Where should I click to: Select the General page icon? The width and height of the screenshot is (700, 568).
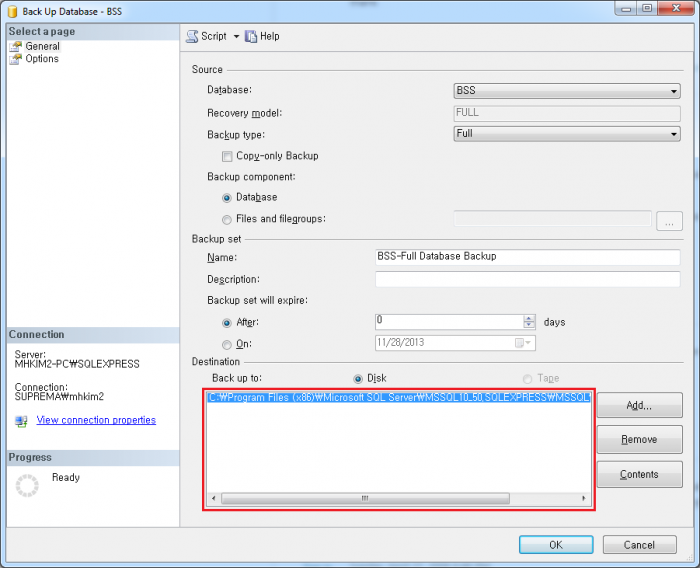16,46
